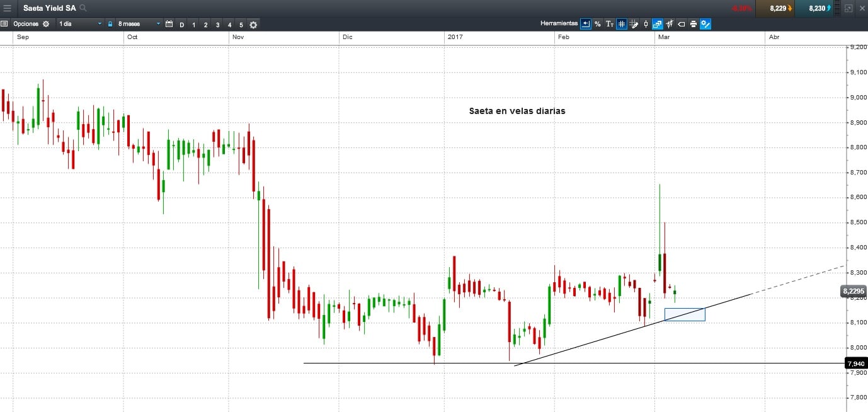Click the Feb label on the time axis
Viewport: 868px width, 412px height.
564,37
